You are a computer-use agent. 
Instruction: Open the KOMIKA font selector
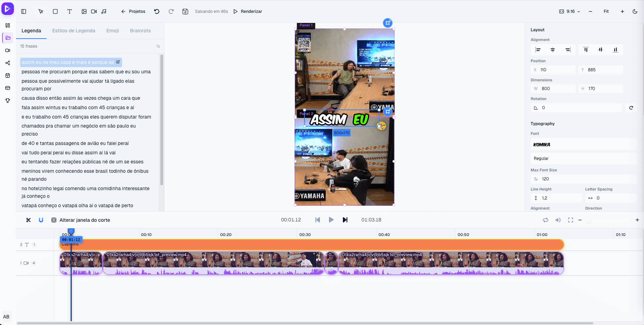click(583, 145)
